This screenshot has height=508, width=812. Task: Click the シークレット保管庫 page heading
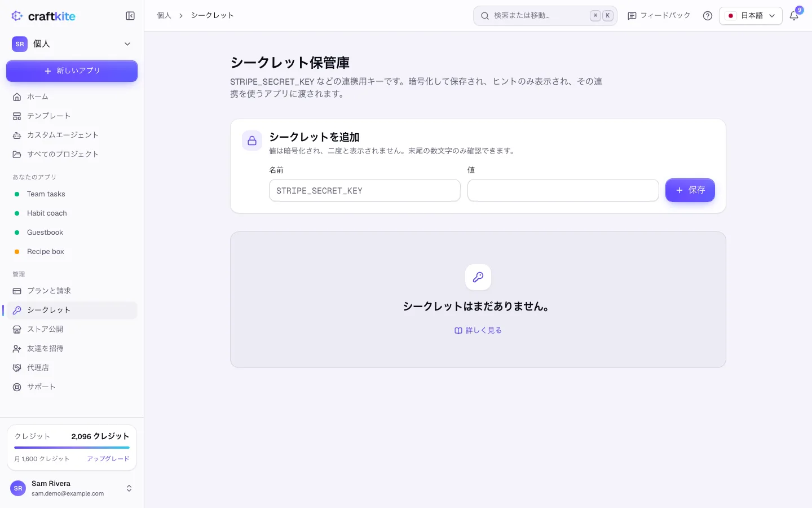click(x=290, y=63)
